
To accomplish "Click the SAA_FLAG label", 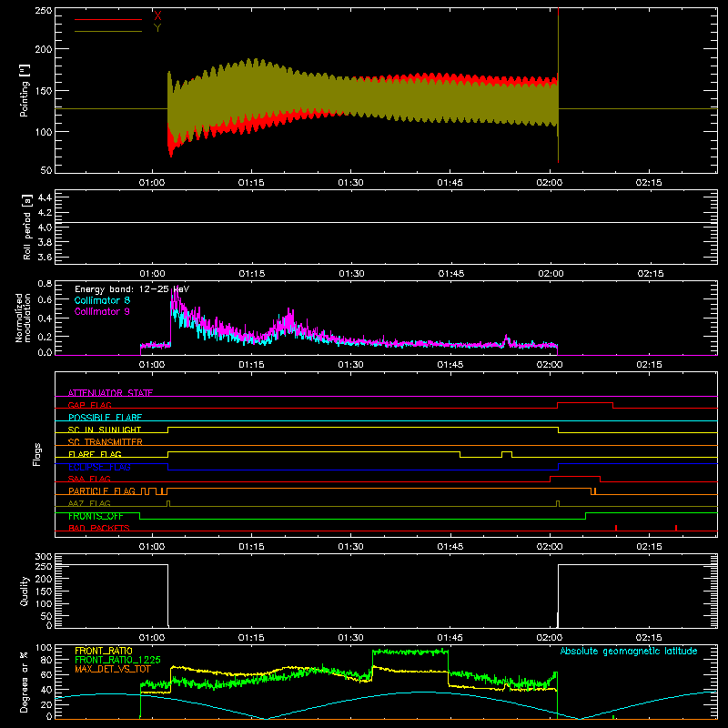I will [x=89, y=479].
